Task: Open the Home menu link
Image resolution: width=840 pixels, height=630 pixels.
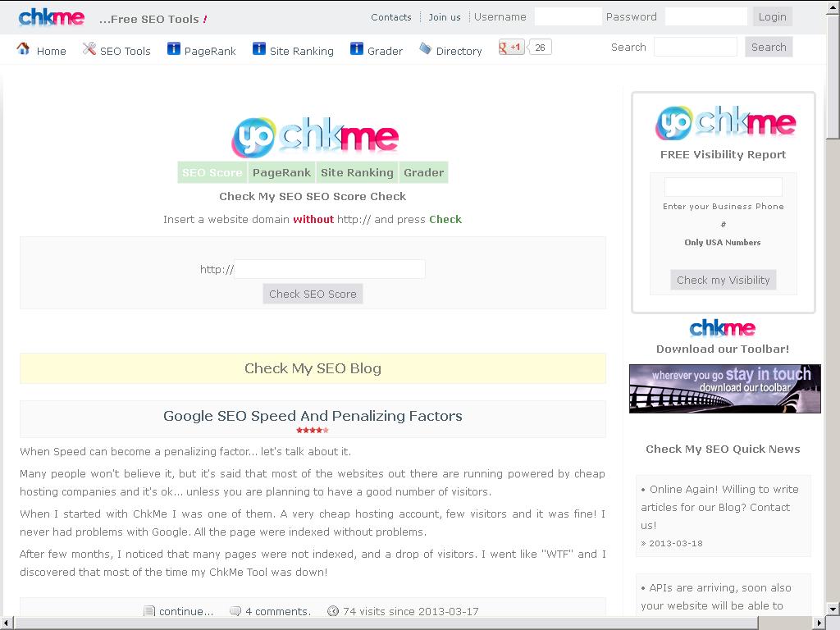Action: 51,51
